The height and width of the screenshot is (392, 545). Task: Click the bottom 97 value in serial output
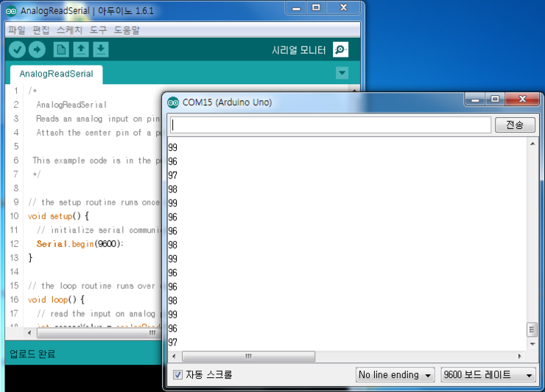(173, 342)
